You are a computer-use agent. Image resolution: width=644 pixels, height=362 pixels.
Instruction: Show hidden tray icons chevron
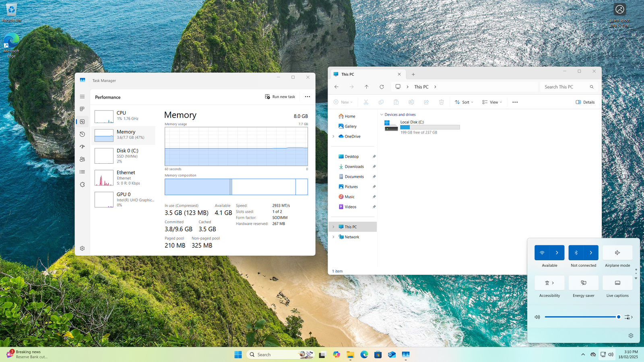click(x=583, y=354)
